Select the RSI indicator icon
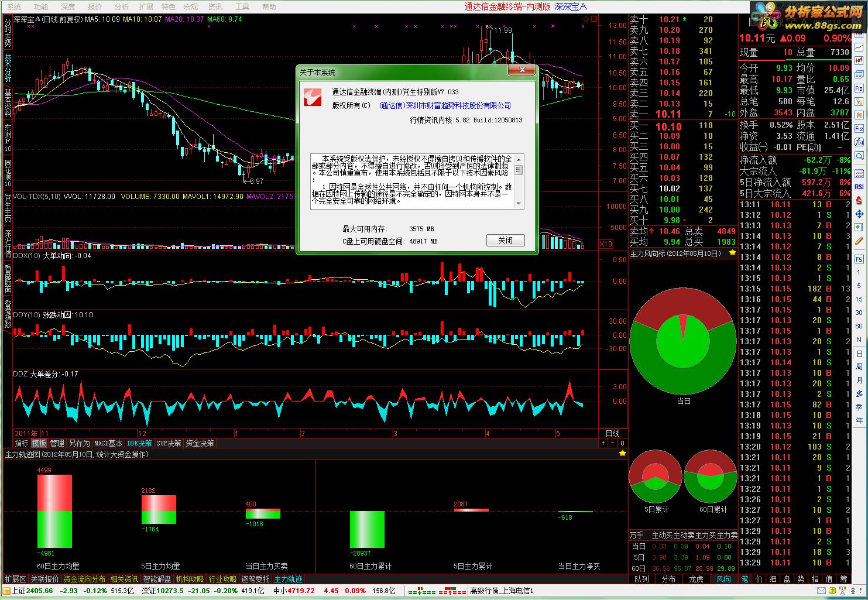Viewport: 868px width, 600px height. point(859,187)
